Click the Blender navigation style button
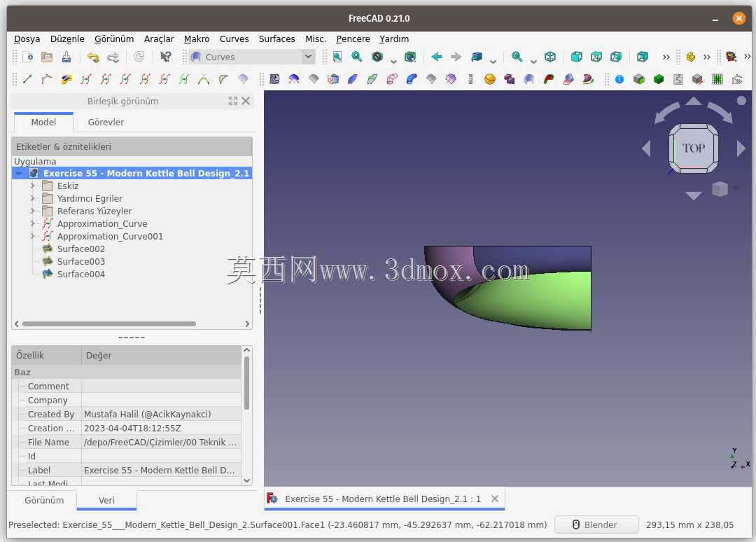 [x=596, y=524]
